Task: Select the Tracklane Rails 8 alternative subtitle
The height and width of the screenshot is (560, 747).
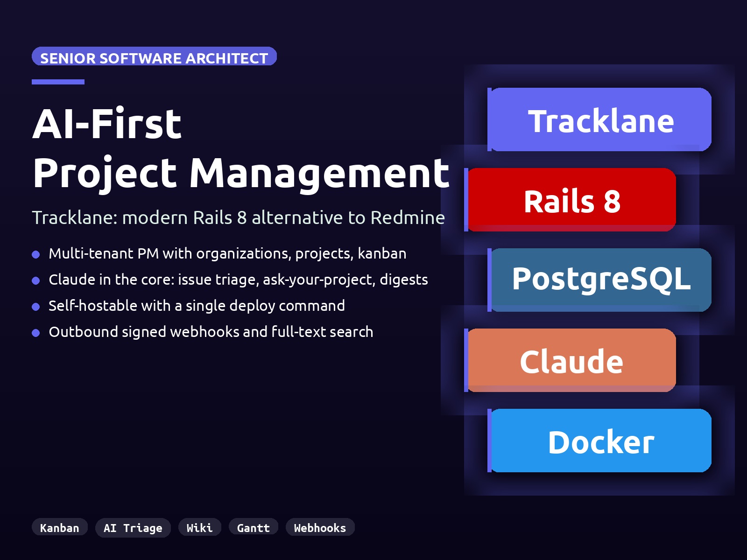Action: (x=238, y=218)
